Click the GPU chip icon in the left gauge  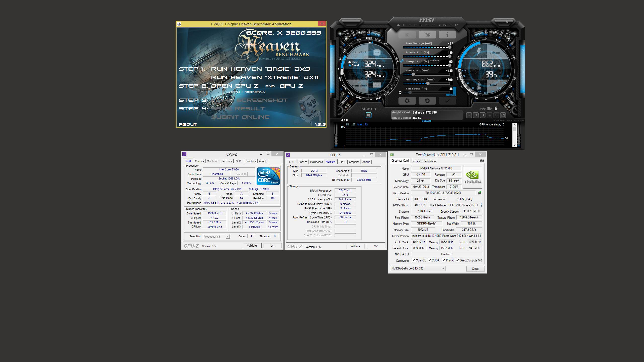pyautogui.click(x=377, y=52)
